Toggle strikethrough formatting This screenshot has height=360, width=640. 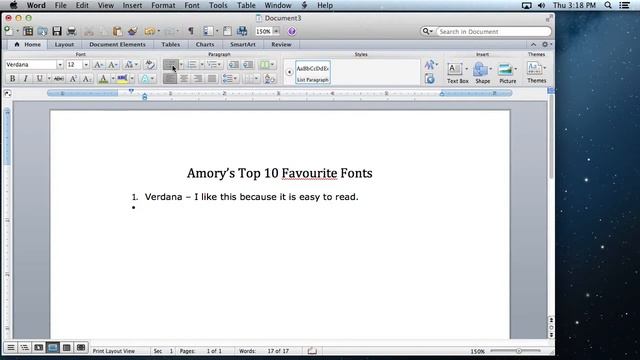[x=59, y=78]
